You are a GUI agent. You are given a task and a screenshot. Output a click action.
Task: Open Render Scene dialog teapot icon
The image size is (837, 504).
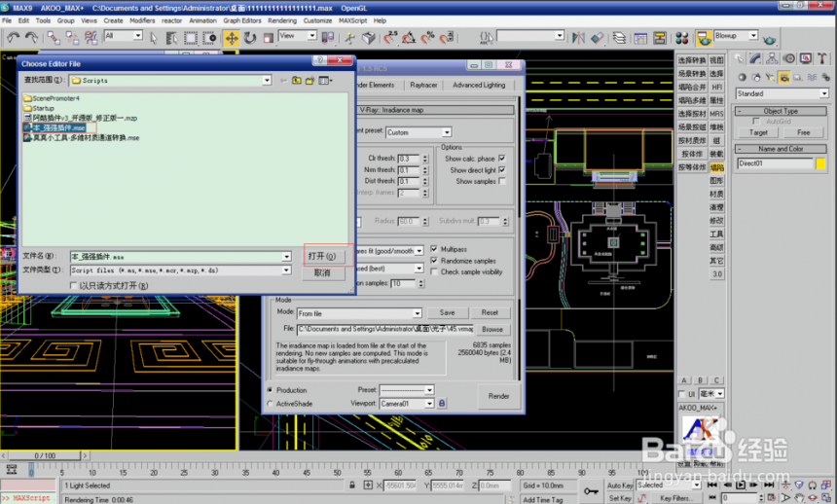(x=704, y=37)
